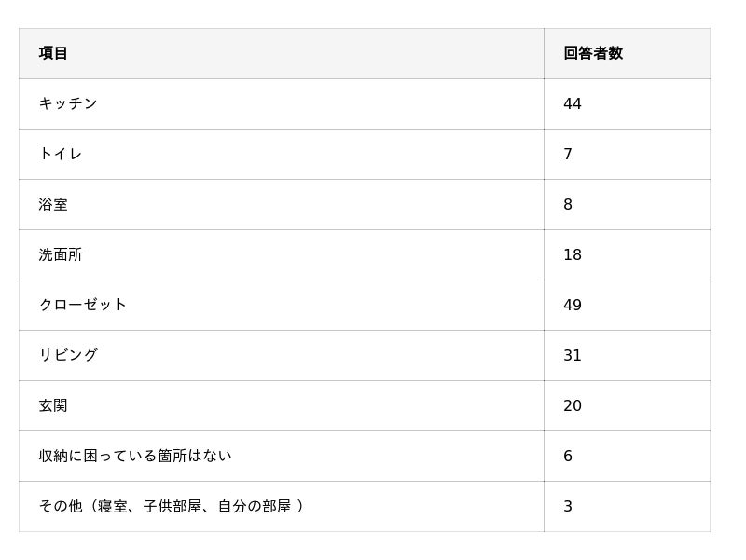
Task: Click the 回答者数 column header
Action: point(593,53)
